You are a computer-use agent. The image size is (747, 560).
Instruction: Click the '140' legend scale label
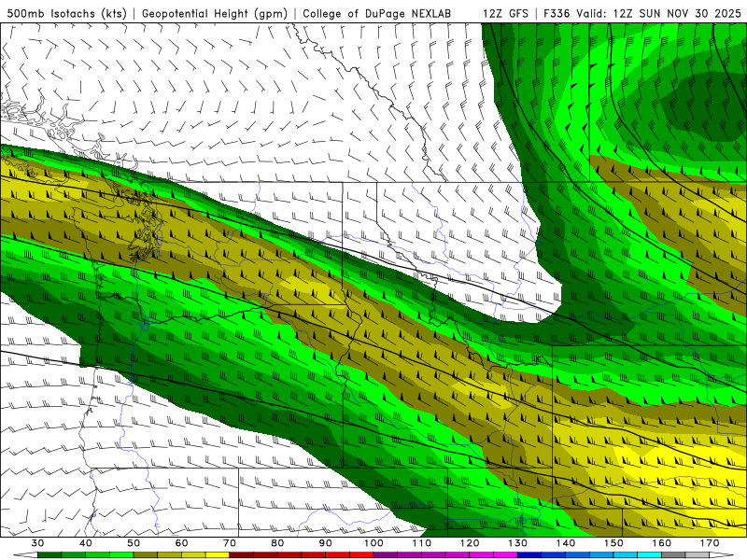566,543
